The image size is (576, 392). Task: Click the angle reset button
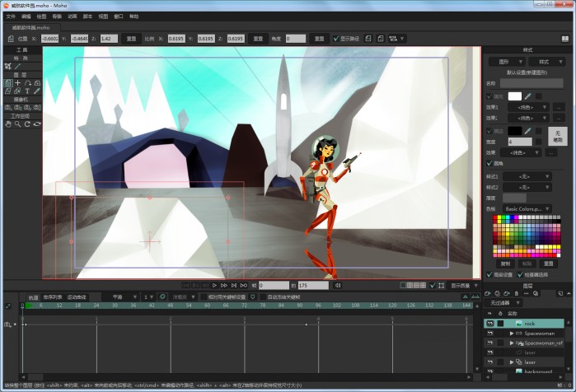tap(320, 39)
